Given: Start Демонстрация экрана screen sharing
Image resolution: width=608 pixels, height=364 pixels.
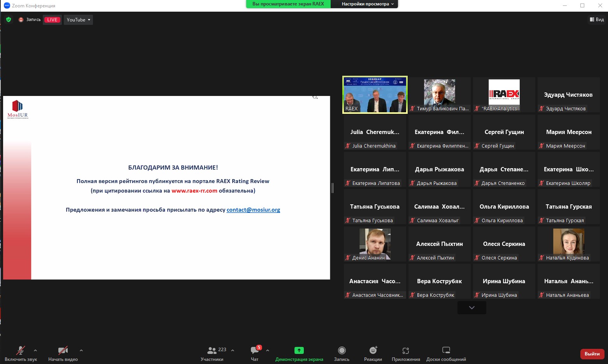Looking at the screenshot, I should click(299, 353).
